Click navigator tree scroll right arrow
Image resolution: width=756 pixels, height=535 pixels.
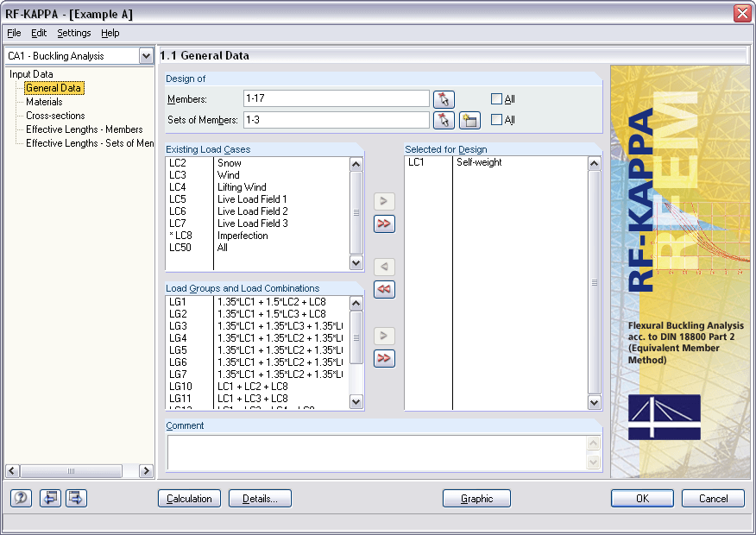tap(146, 471)
